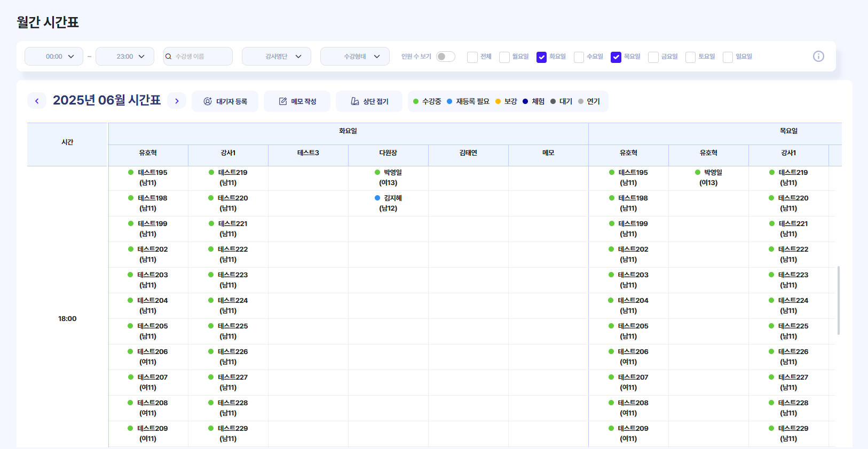Open 테스트219 under Tuesday 강사1

coord(228,178)
